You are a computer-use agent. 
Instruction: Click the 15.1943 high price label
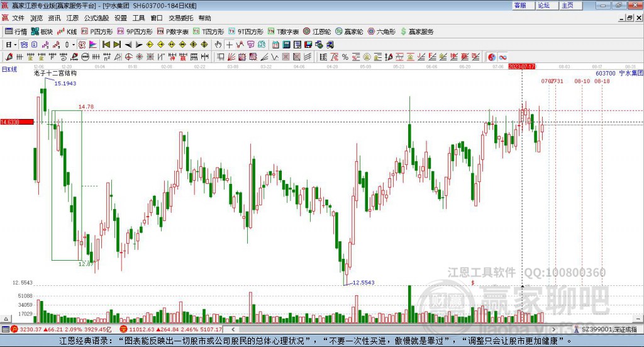tap(65, 83)
